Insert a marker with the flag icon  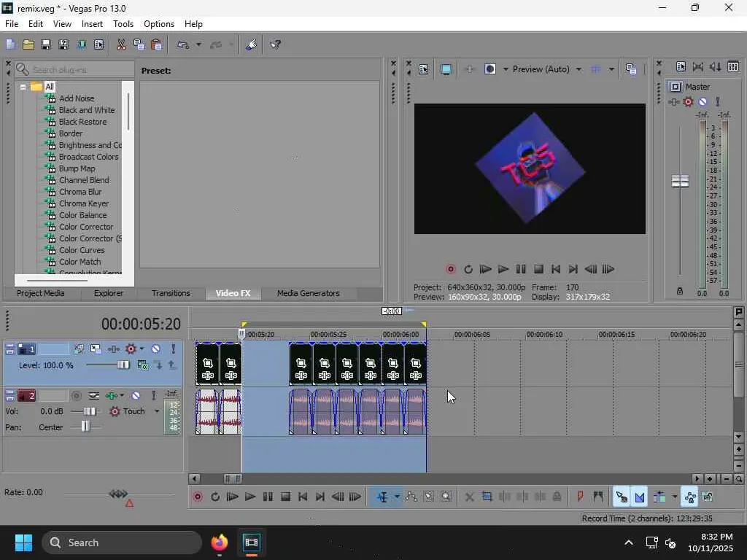click(x=580, y=497)
